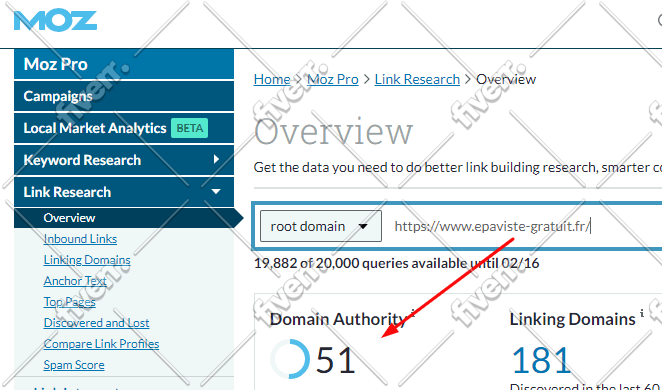Image resolution: width=662 pixels, height=390 pixels.
Task: Go to Home breadcrumb
Action: click(272, 79)
